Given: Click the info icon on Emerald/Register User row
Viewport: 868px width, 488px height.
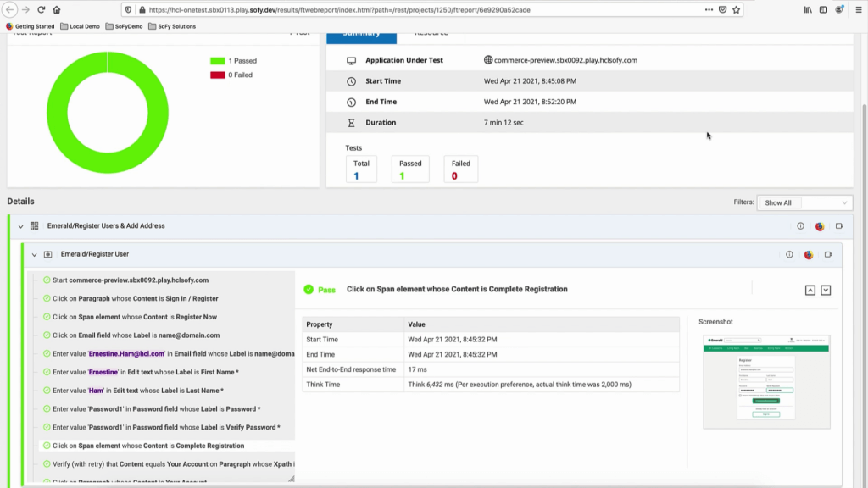Looking at the screenshot, I should coord(789,254).
